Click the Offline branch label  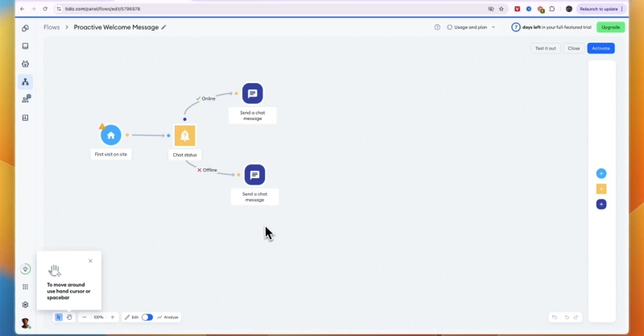[x=208, y=170]
